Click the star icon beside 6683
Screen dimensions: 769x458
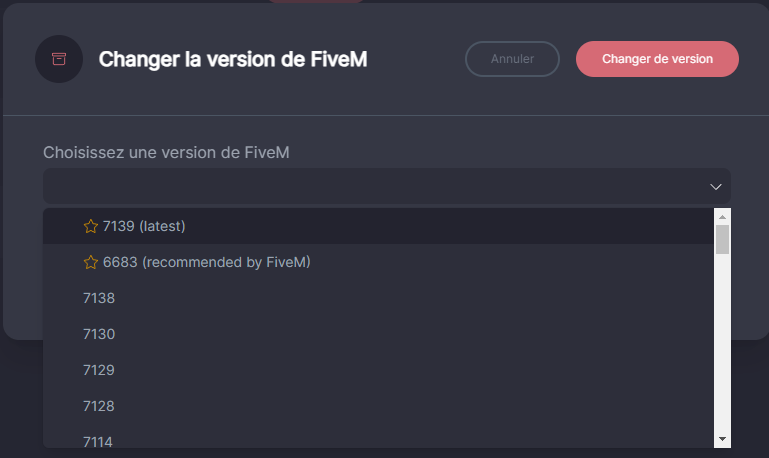point(91,262)
